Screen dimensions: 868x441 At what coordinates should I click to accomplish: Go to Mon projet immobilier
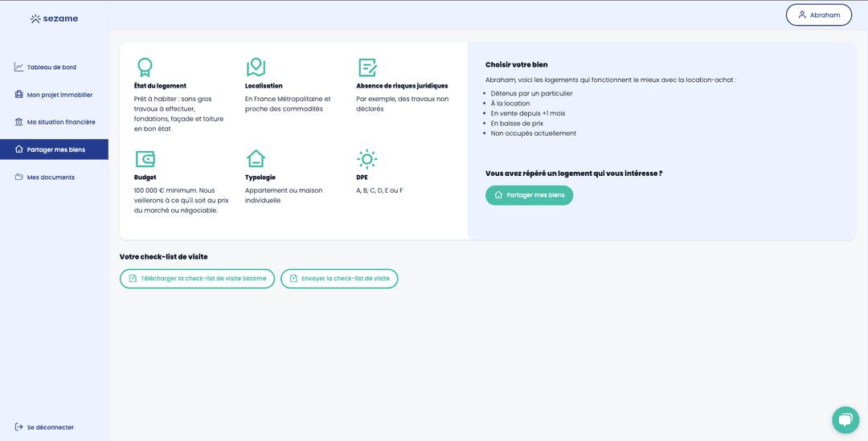59,95
